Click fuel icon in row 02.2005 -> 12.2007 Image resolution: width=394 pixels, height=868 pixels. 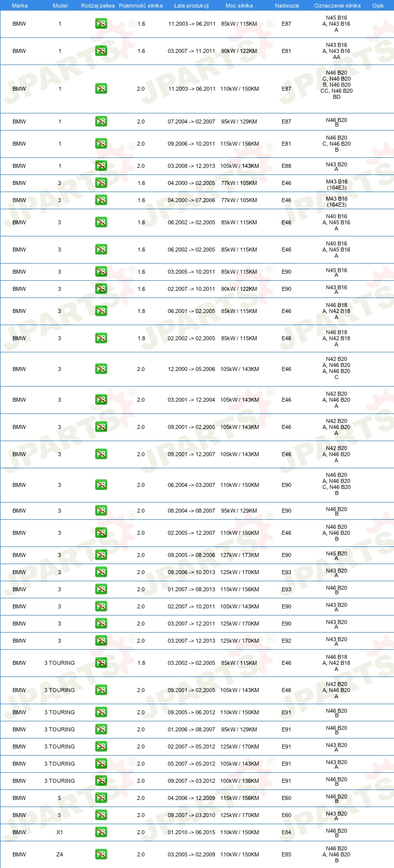coord(101,533)
